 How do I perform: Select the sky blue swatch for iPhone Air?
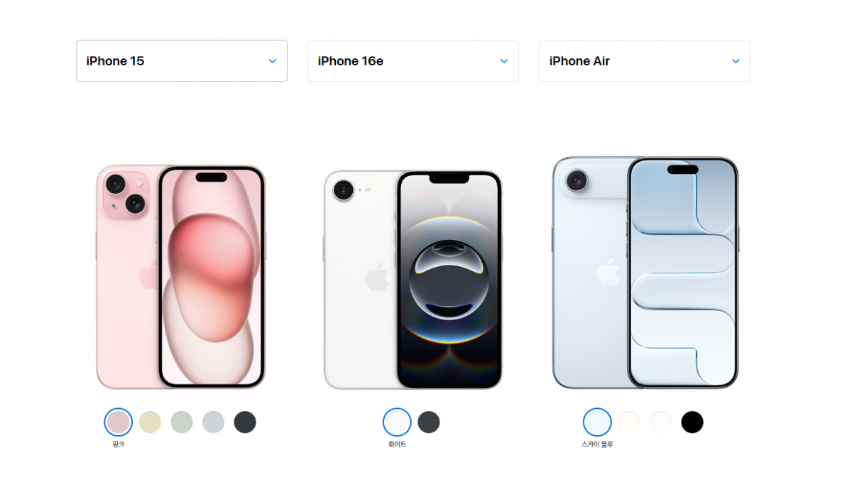pos(597,422)
